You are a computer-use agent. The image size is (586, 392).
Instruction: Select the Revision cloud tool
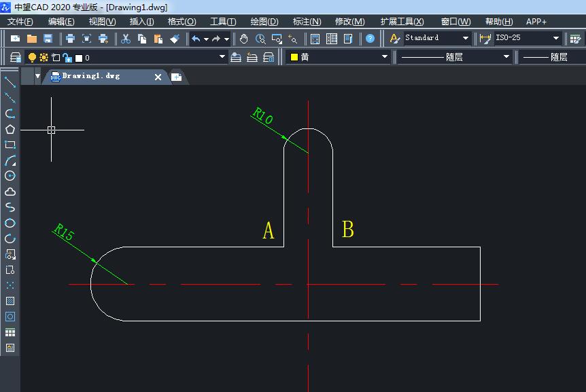10,192
